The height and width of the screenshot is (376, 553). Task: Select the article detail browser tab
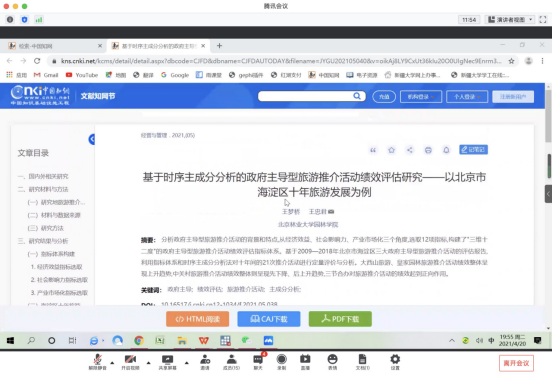(158, 46)
